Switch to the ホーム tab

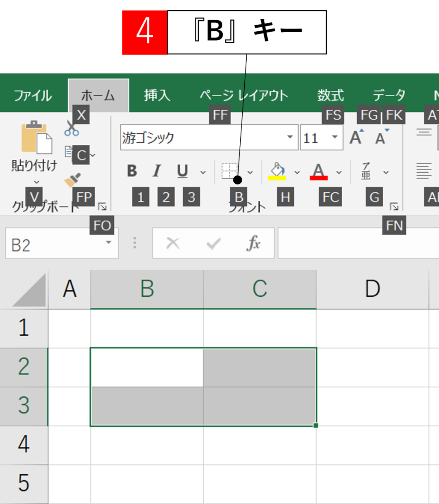click(98, 96)
